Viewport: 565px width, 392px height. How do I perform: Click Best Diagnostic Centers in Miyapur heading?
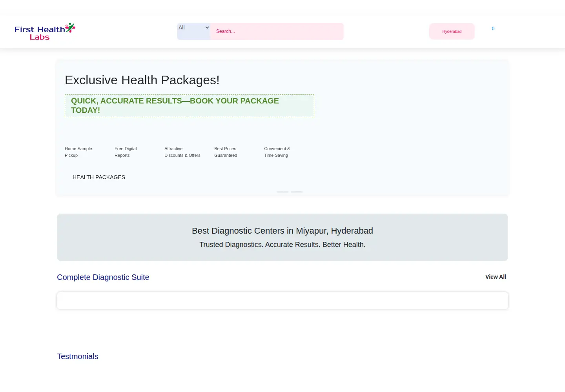coord(282,231)
